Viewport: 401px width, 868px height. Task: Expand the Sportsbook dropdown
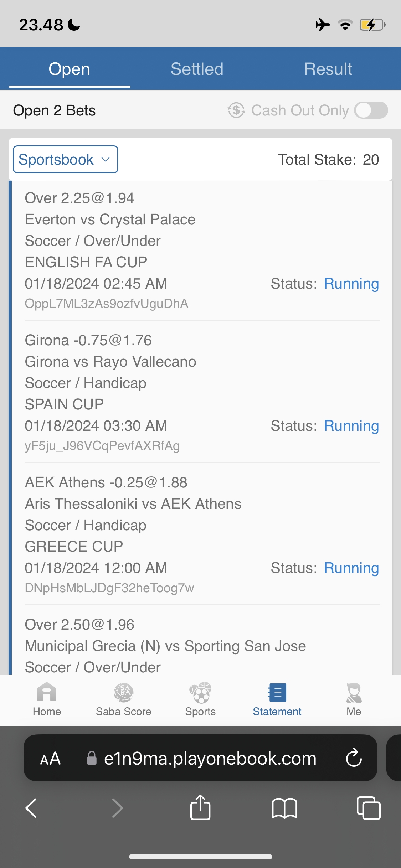pyautogui.click(x=66, y=159)
